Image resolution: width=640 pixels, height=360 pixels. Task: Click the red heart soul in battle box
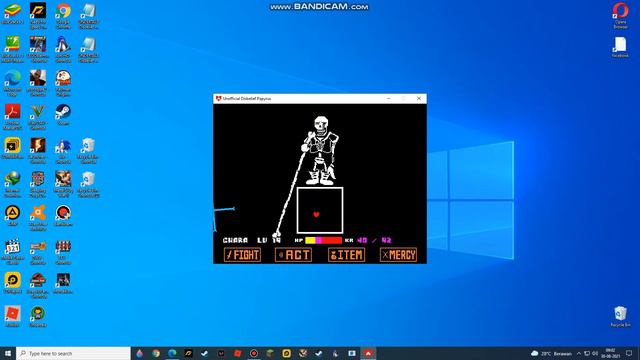point(316,214)
